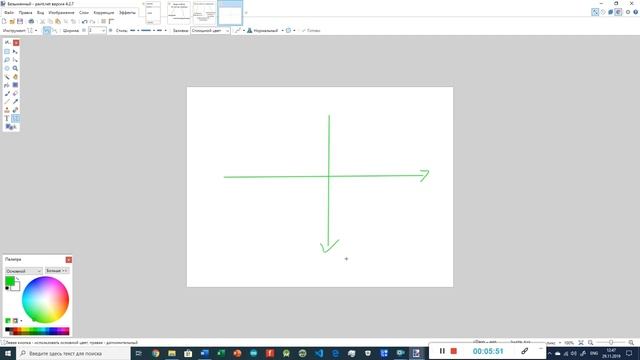The height and width of the screenshot is (360, 640).
Task: Click the Больше >> button in Palette
Action: [x=57, y=271]
